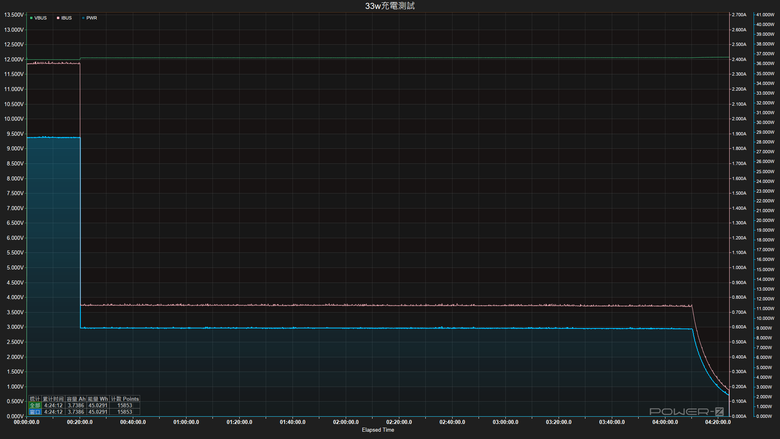
Task: Click the 0.800A current axis label
Action: (739, 297)
